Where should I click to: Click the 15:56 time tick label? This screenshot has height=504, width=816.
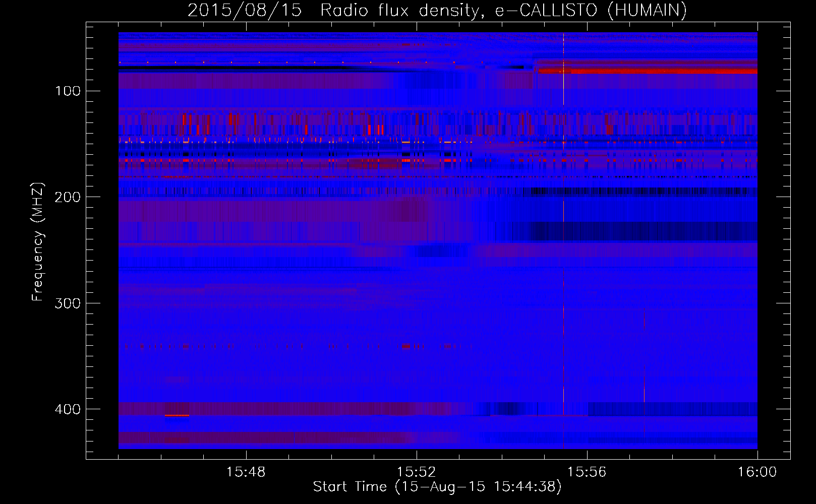[x=587, y=472]
